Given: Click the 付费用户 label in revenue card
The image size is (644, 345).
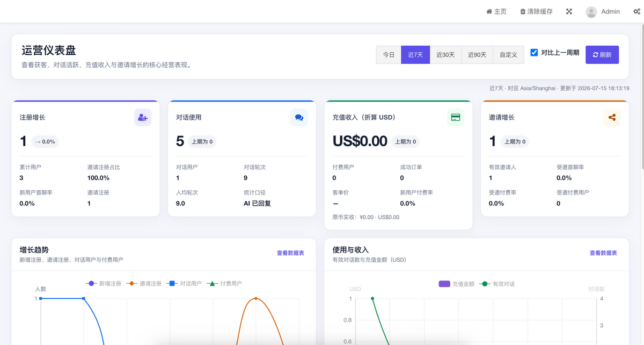Looking at the screenshot, I should [x=343, y=167].
